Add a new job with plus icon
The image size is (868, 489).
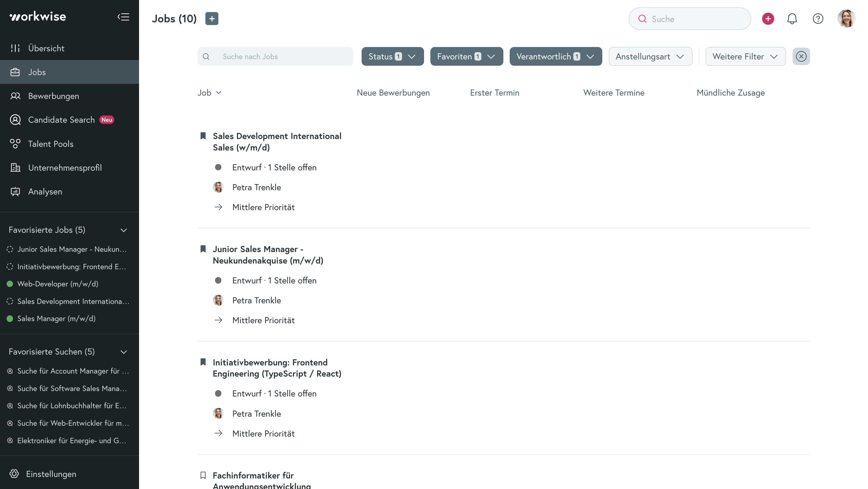[212, 18]
